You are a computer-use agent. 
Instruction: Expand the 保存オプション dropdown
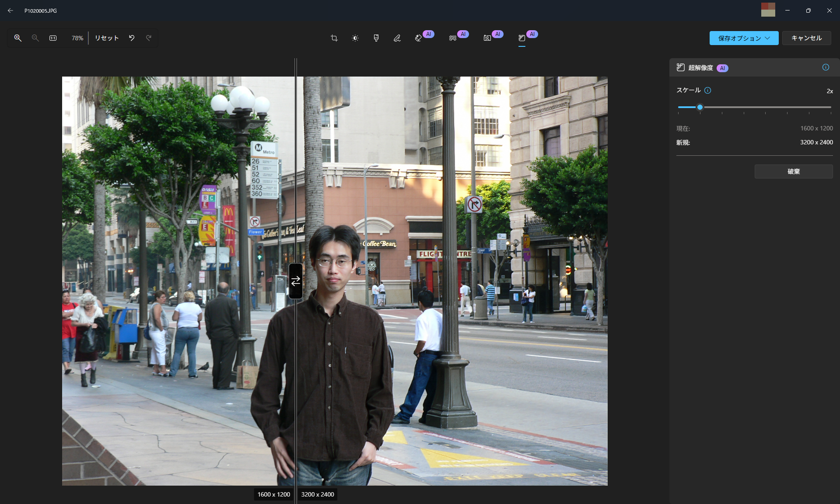tap(744, 38)
